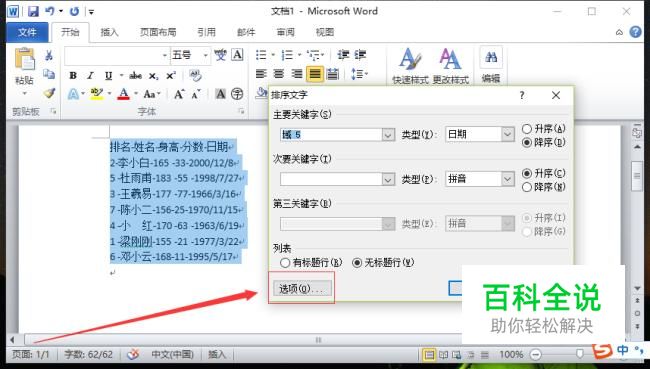The image size is (650, 369).
Task: Apply superscript x² formatting
Action: point(171,75)
